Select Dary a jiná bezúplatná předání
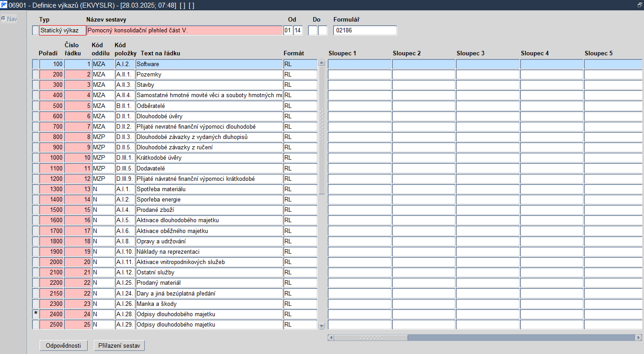 (x=209, y=293)
